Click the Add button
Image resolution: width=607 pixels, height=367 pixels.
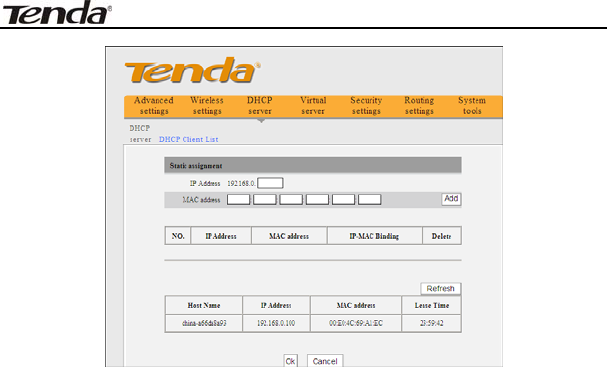tap(451, 199)
